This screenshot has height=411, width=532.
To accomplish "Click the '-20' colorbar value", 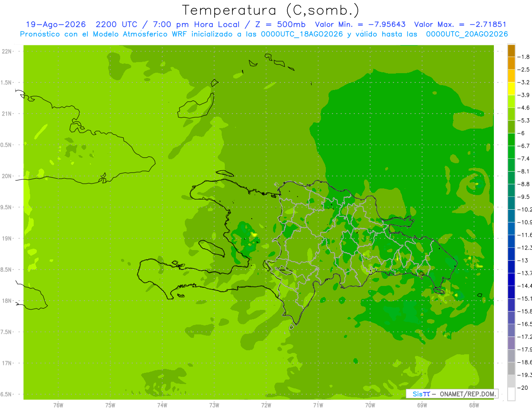I will 523,388.
